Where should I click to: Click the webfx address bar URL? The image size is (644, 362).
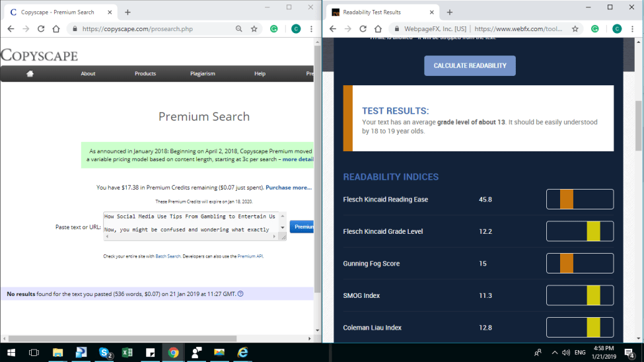[519, 29]
